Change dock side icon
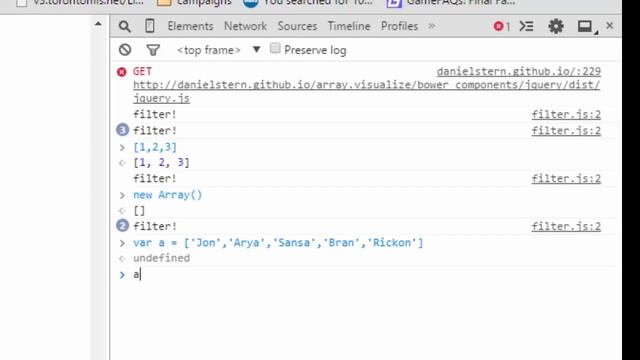Image resolution: width=640 pixels, height=360 pixels. [x=587, y=27]
